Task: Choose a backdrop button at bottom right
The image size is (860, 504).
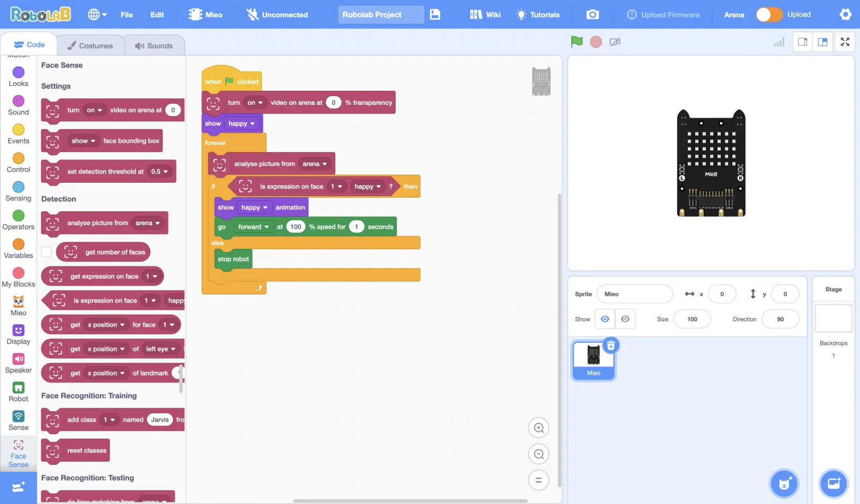Action: tap(834, 484)
